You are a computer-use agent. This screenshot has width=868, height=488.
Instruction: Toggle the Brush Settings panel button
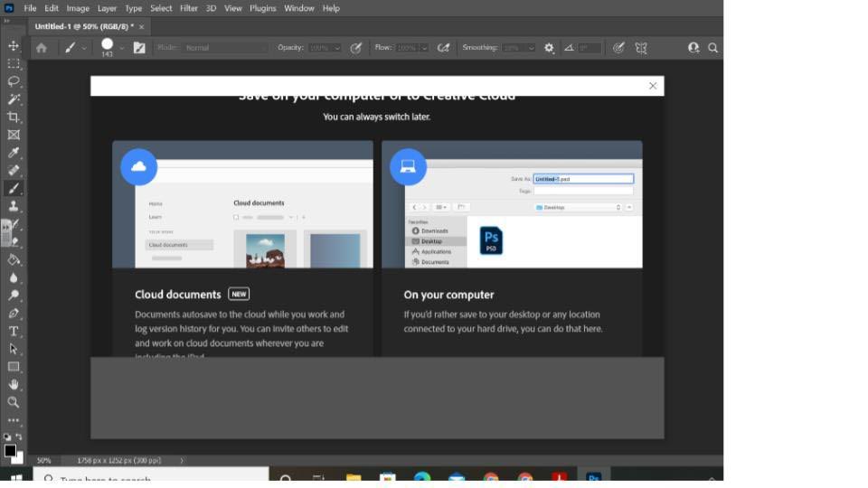click(x=139, y=48)
